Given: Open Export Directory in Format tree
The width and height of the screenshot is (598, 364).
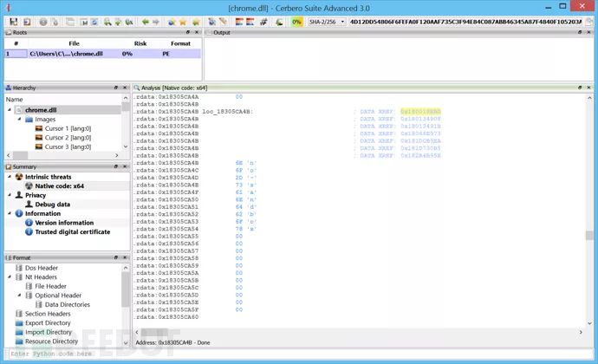Looking at the screenshot, I should point(43,322).
